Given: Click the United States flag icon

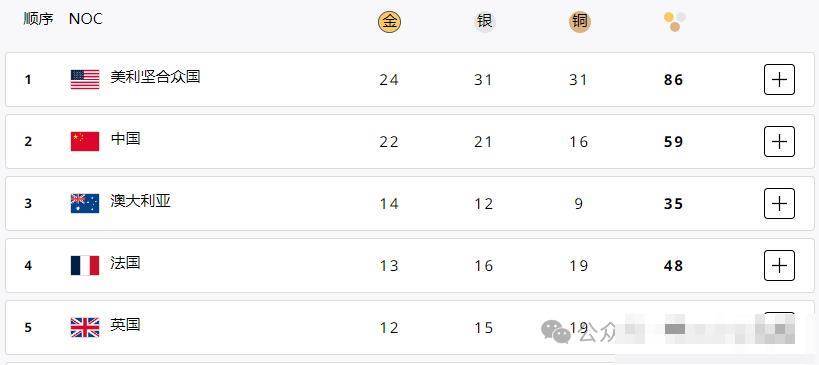Looking at the screenshot, I should (85, 79).
